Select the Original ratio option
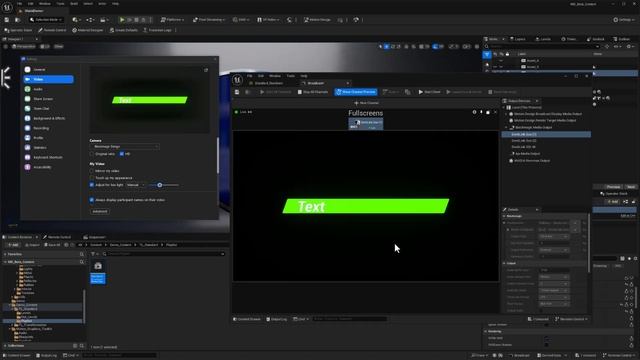Image resolution: width=640 pixels, height=360 pixels. pyautogui.click(x=92, y=154)
